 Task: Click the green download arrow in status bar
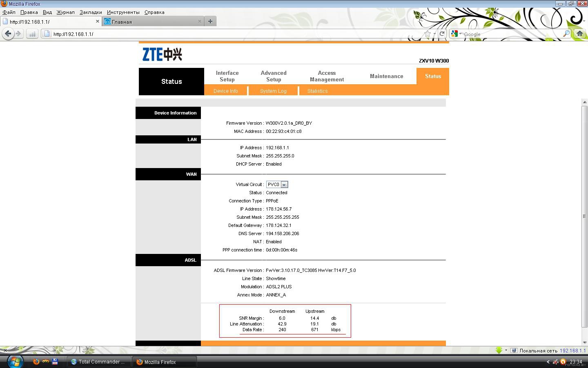pyautogui.click(x=499, y=350)
